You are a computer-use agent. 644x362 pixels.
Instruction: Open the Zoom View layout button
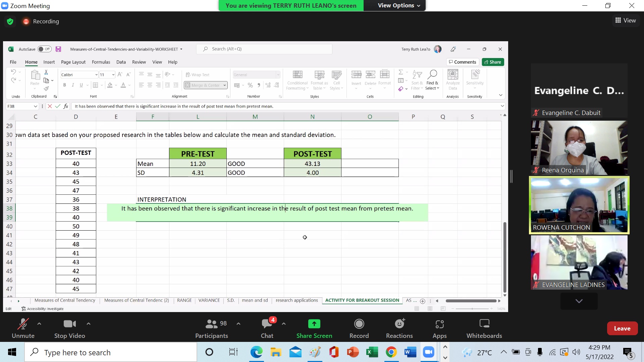pyautogui.click(x=625, y=20)
